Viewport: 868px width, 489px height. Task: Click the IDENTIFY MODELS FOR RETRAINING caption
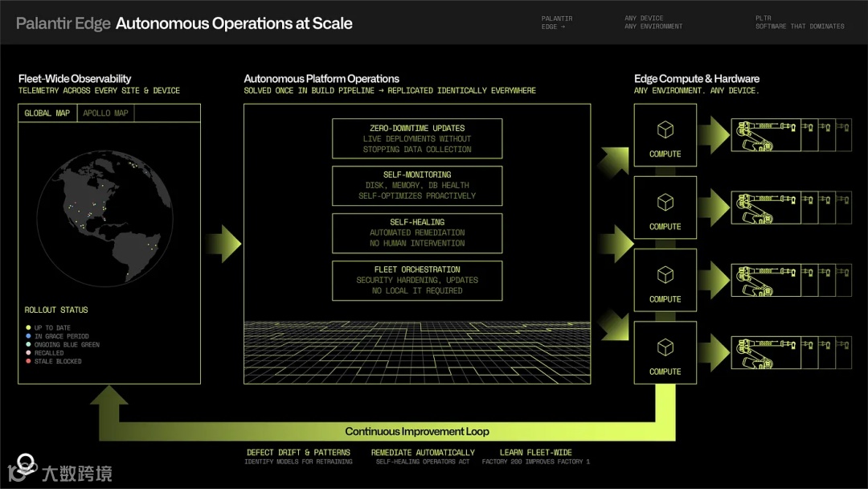pyautogui.click(x=298, y=462)
